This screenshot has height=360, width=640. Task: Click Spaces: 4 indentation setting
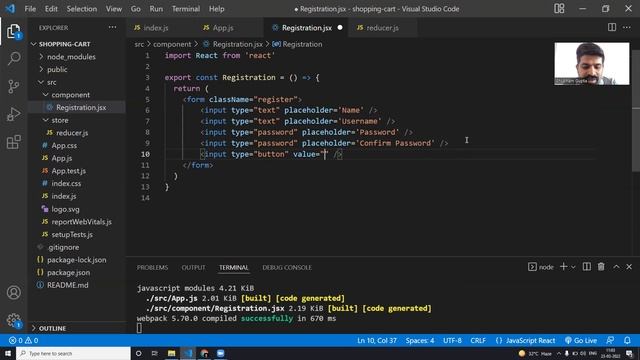420,340
